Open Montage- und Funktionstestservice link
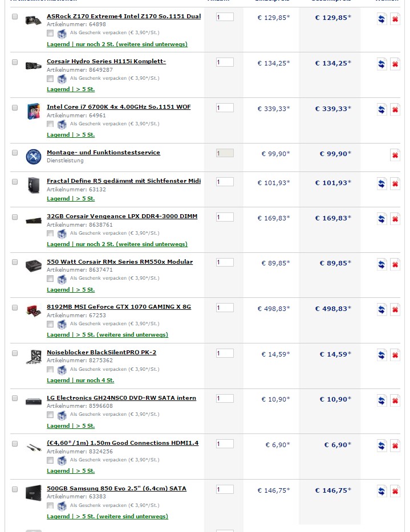 pos(103,153)
